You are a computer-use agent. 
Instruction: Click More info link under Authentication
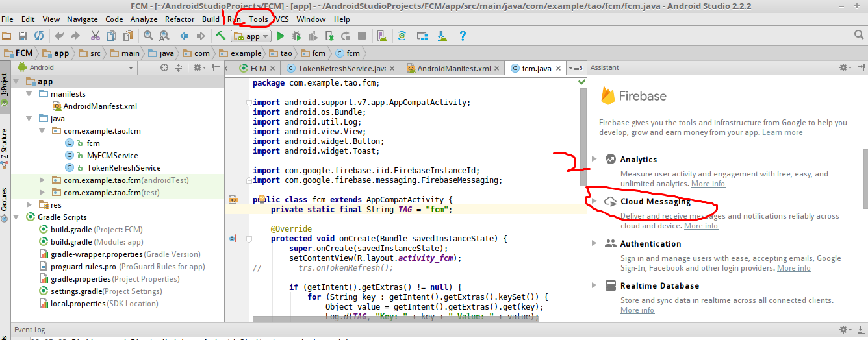pos(793,268)
